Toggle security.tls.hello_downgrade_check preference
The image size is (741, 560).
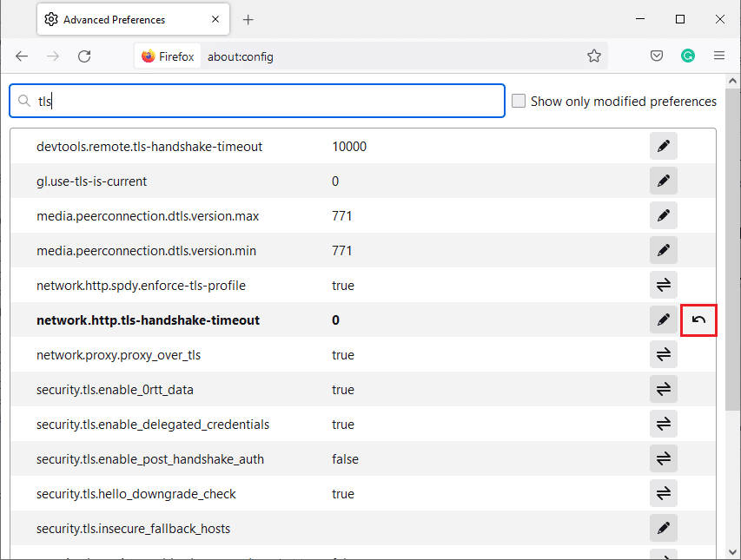coord(663,493)
